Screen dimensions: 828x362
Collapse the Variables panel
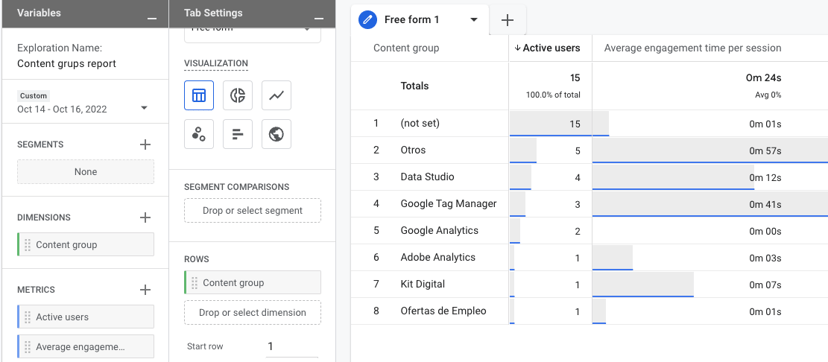point(152,18)
